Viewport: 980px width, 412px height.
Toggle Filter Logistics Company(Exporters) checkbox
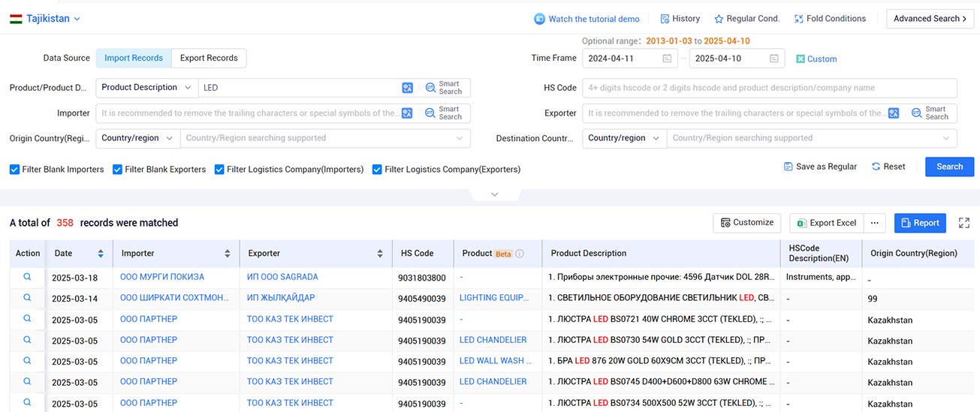[x=377, y=170]
